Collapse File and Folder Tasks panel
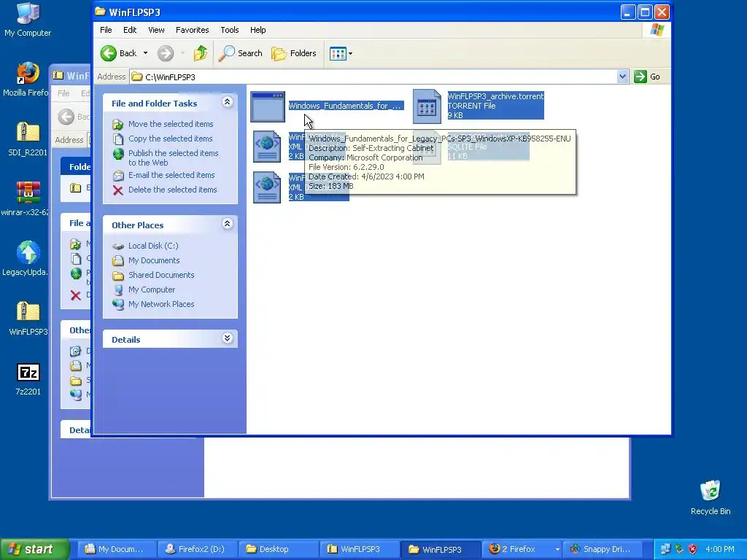The width and height of the screenshot is (747, 560). (228, 102)
